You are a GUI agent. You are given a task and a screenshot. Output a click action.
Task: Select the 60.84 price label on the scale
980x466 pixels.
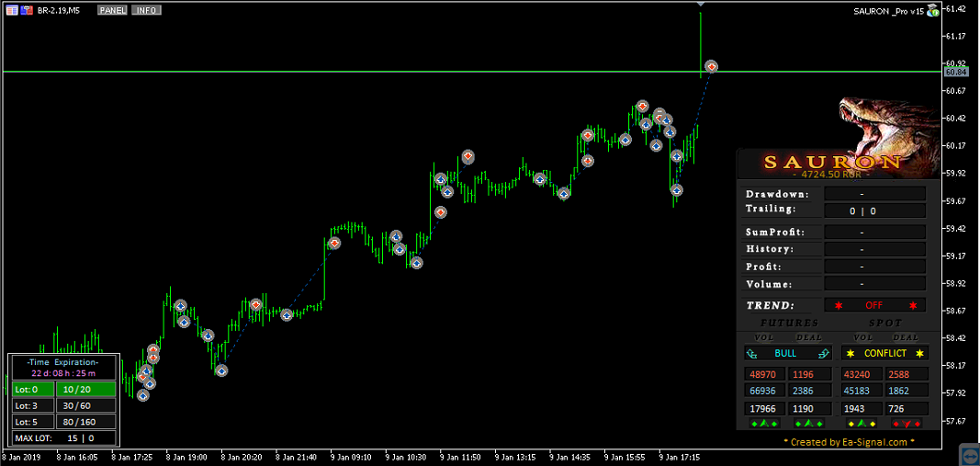(956, 72)
